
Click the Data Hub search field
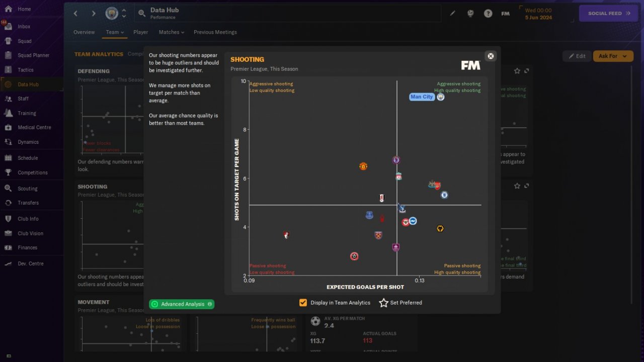pos(287,14)
